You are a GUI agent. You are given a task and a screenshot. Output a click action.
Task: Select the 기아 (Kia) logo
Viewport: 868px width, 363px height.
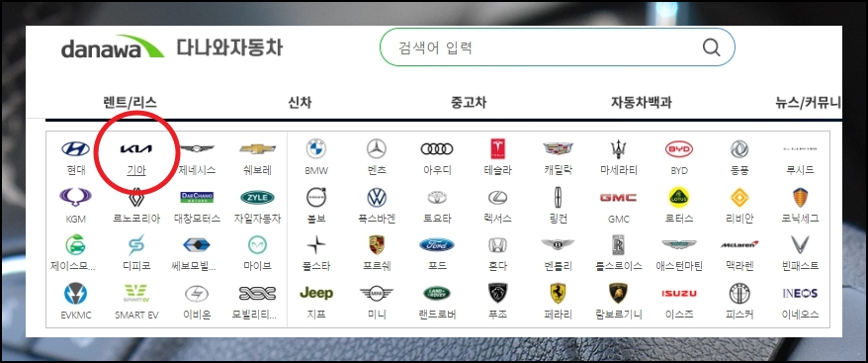click(136, 148)
